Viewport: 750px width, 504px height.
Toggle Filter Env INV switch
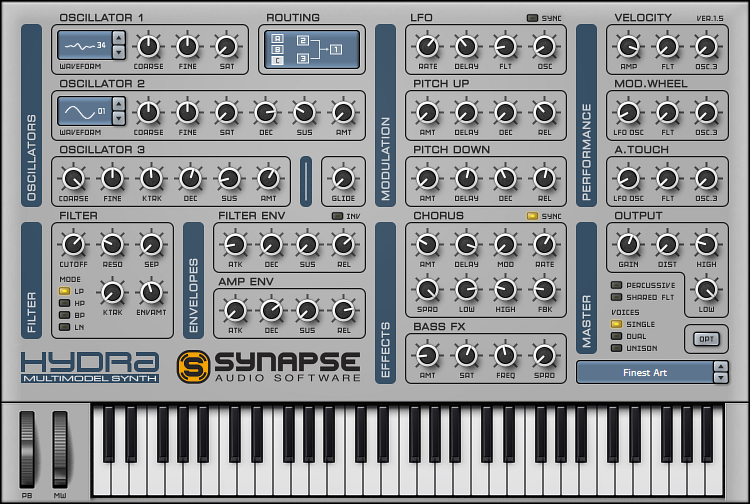[x=337, y=216]
